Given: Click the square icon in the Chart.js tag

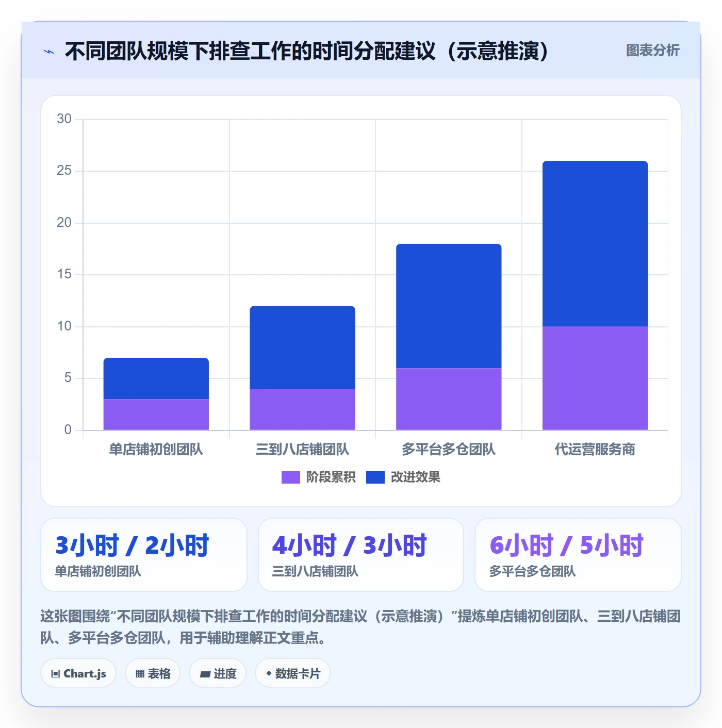Looking at the screenshot, I should [56, 674].
